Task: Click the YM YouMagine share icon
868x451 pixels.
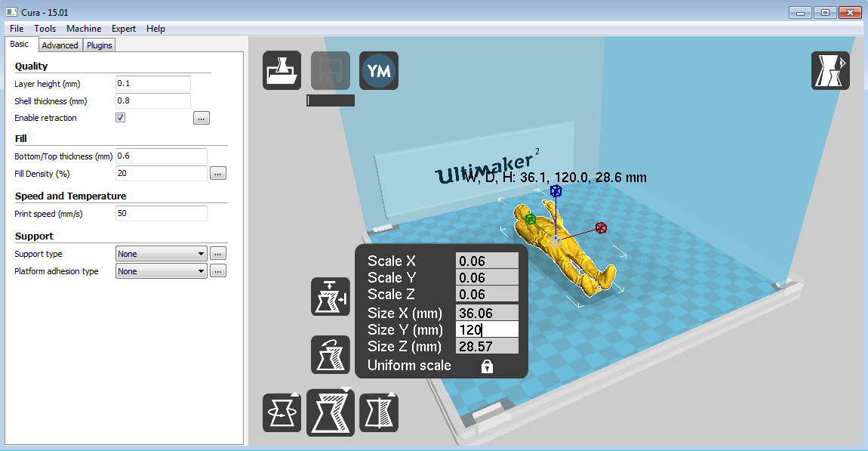Action: (x=378, y=71)
